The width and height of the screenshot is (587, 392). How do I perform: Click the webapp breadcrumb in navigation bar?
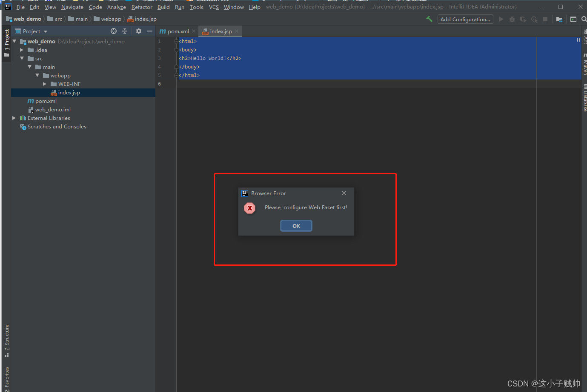pyautogui.click(x=107, y=19)
